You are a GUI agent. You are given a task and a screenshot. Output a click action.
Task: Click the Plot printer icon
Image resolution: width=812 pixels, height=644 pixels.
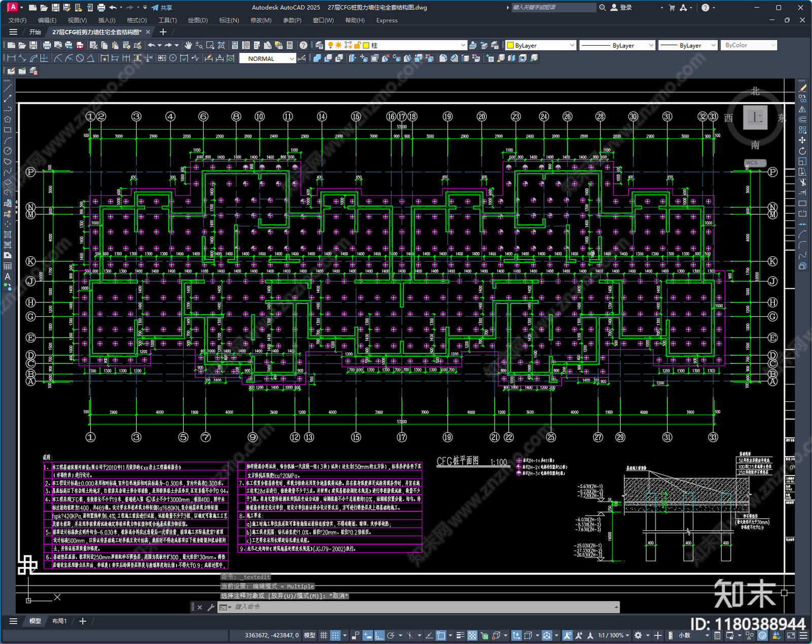pos(47,45)
